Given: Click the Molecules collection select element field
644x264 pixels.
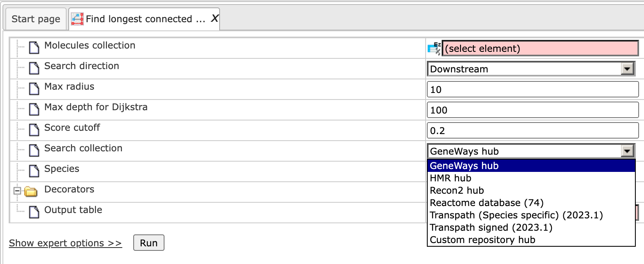Looking at the screenshot, I should point(540,49).
